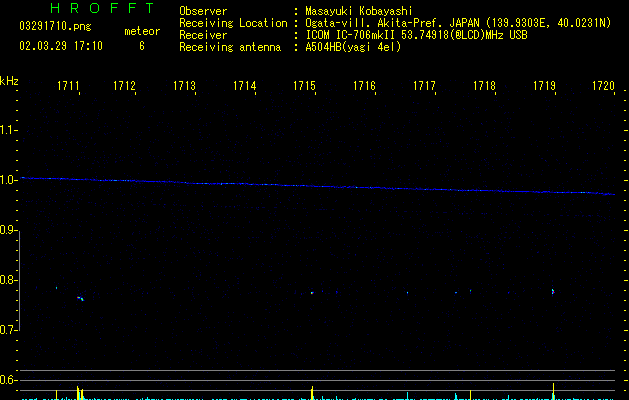Click the 1719 time axis label
Viewport: 629px width, 400px height.
(544, 86)
